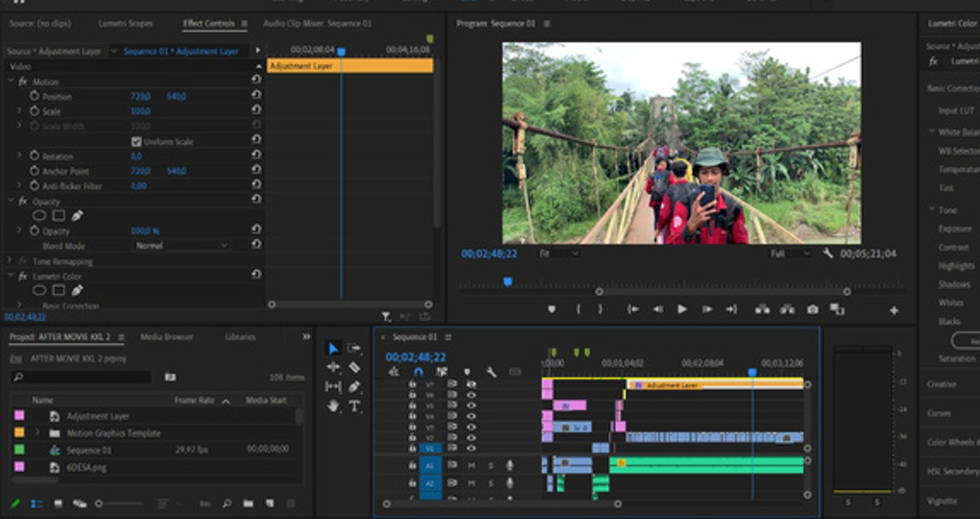Open the Media Browser tab

[x=166, y=337]
